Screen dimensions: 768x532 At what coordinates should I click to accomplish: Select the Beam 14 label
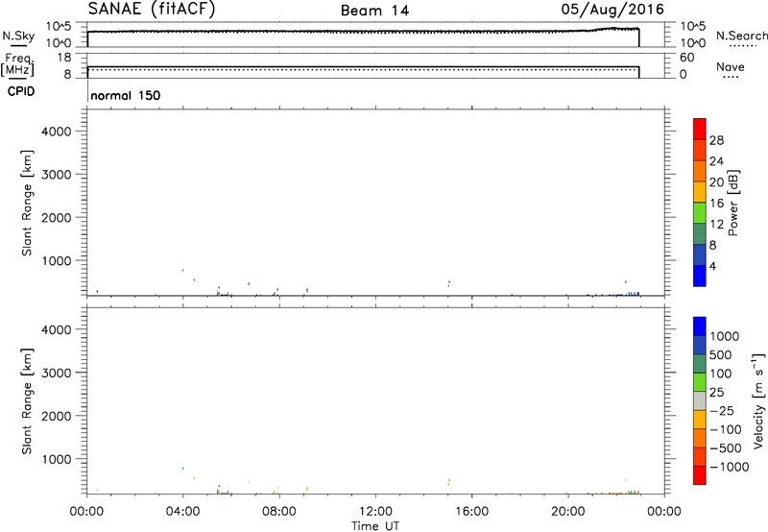tap(374, 11)
